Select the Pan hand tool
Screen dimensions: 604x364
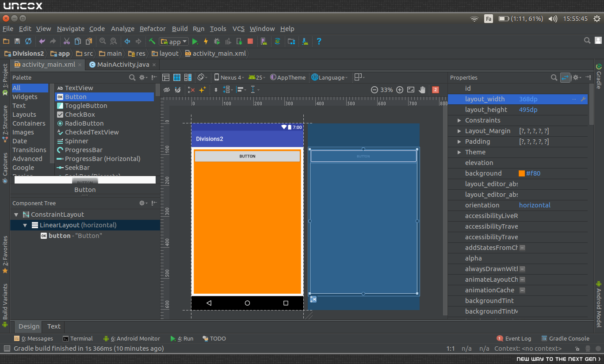coord(422,90)
